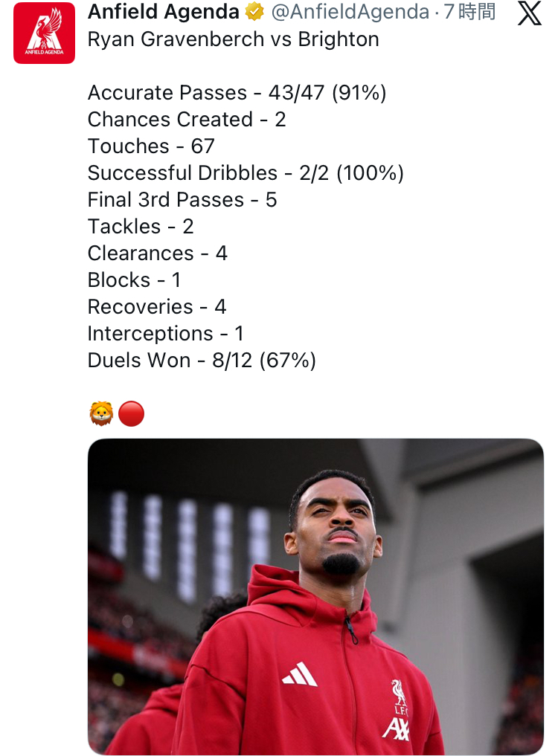Select the Successful Dribbles stat line
558x756 pixels.
246,173
